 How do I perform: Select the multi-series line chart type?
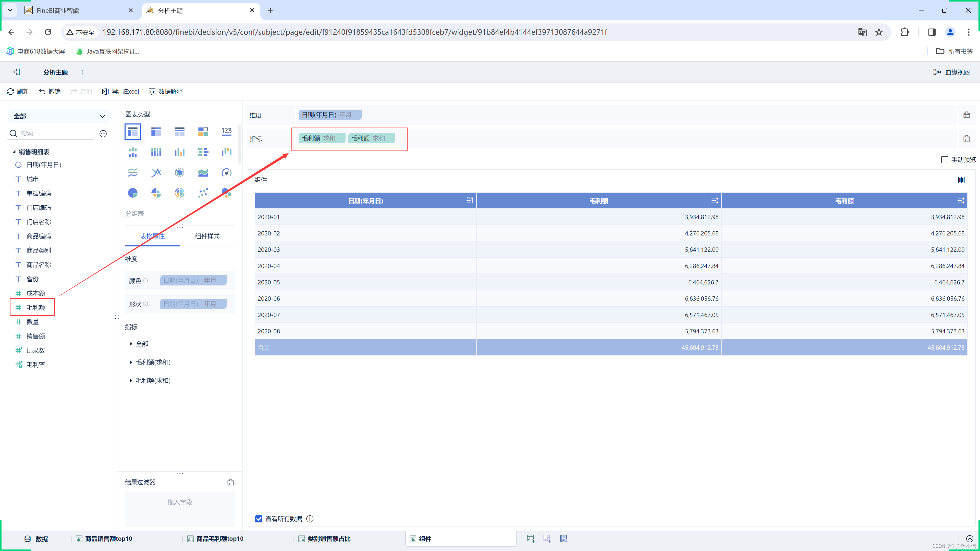click(x=156, y=173)
